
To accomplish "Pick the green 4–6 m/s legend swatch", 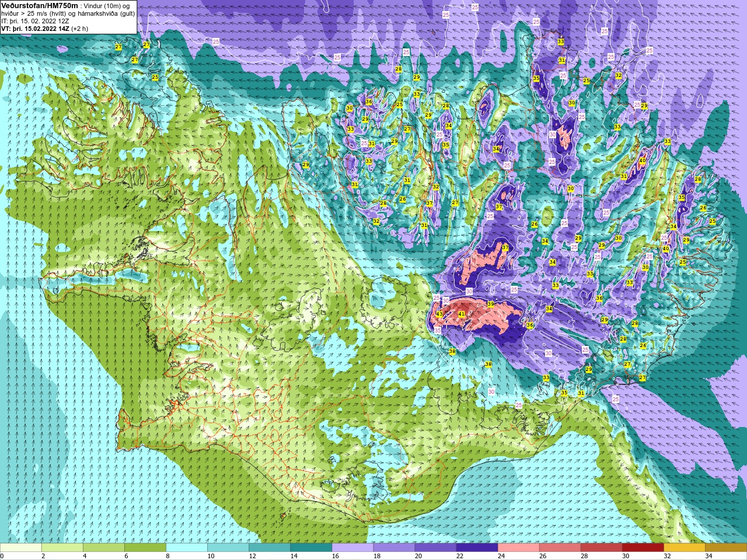I will 104,548.
